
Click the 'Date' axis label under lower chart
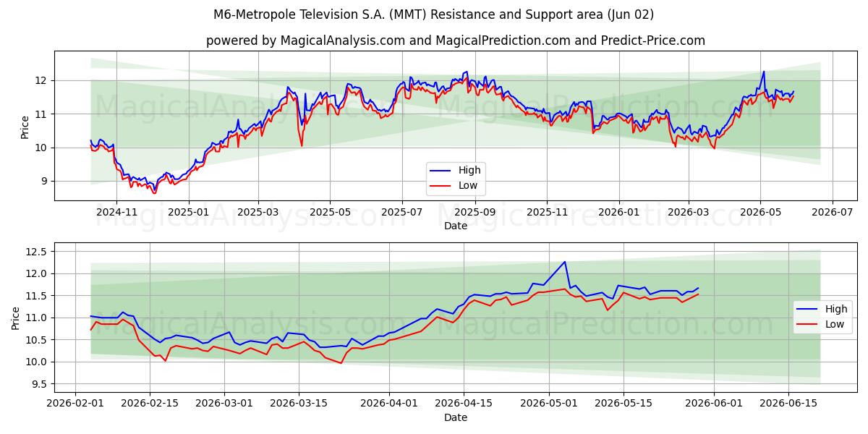point(456,417)
